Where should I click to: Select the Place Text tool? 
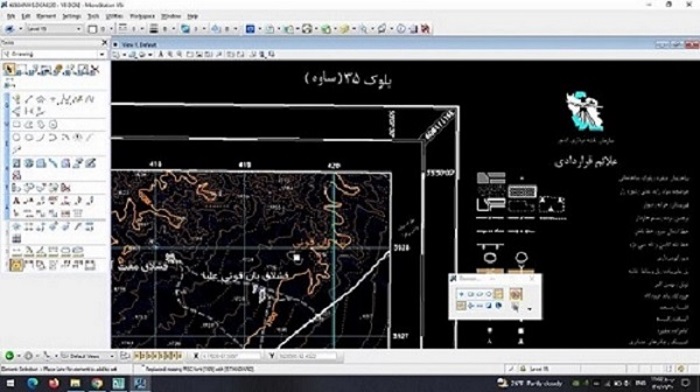coord(16,201)
